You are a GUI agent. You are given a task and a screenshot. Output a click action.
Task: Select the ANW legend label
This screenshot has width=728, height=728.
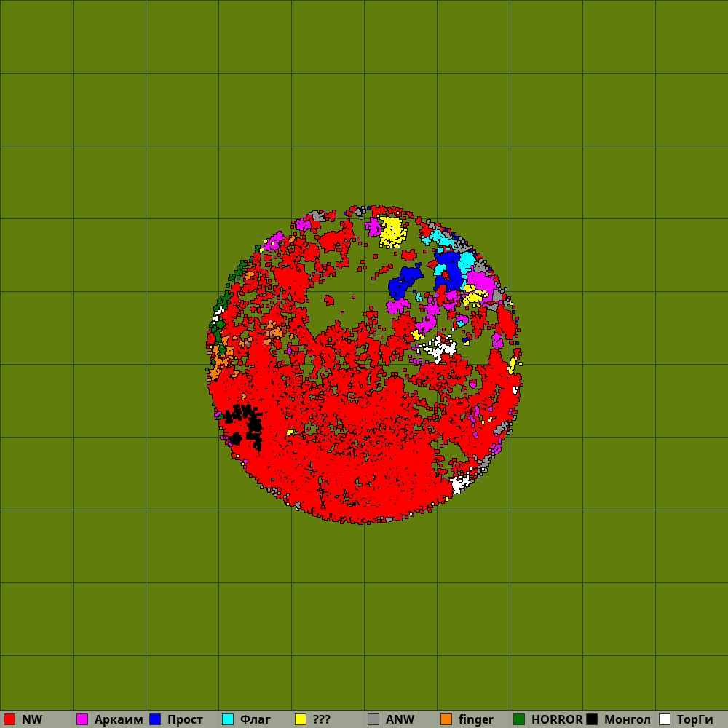tap(400, 719)
